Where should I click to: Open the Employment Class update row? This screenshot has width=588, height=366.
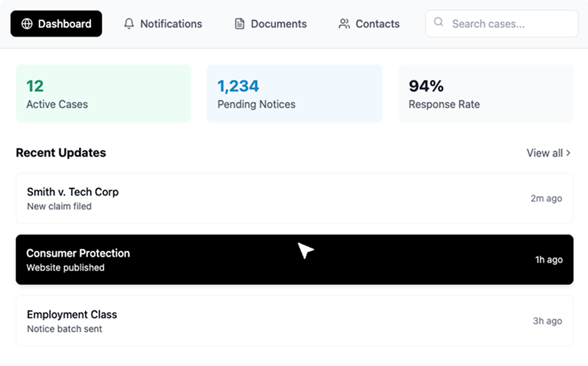(x=295, y=321)
